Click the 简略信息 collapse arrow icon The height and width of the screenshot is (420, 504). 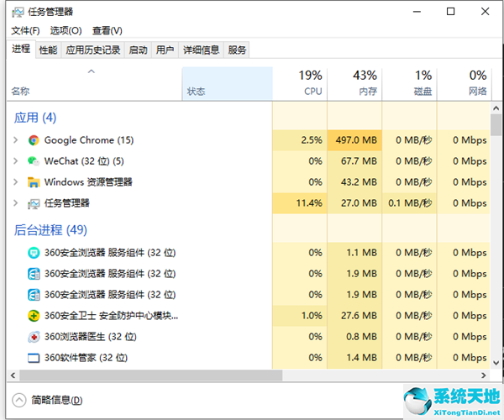coord(19,400)
